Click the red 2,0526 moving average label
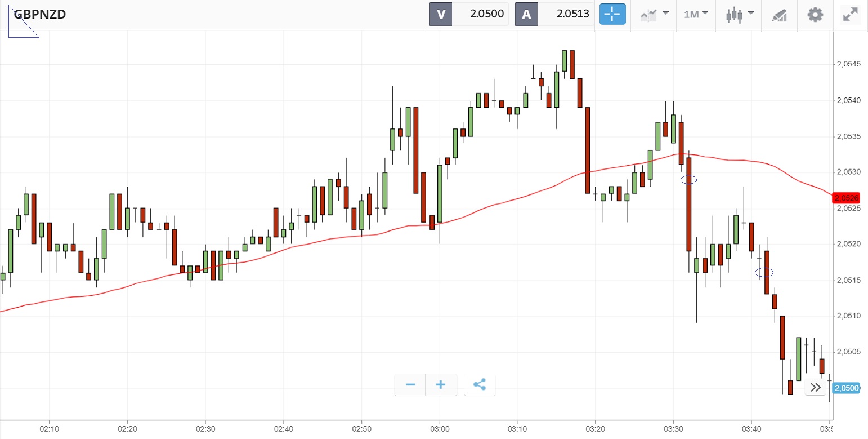 [x=847, y=198]
